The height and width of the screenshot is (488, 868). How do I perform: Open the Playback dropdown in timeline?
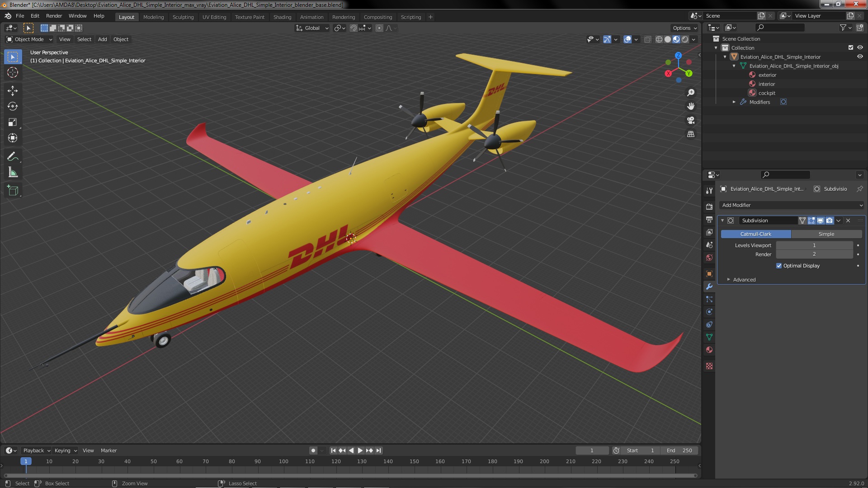[37, 450]
